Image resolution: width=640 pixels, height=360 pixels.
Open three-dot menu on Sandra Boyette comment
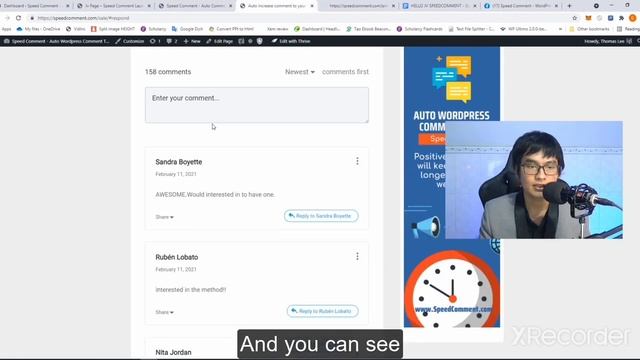pyautogui.click(x=357, y=161)
